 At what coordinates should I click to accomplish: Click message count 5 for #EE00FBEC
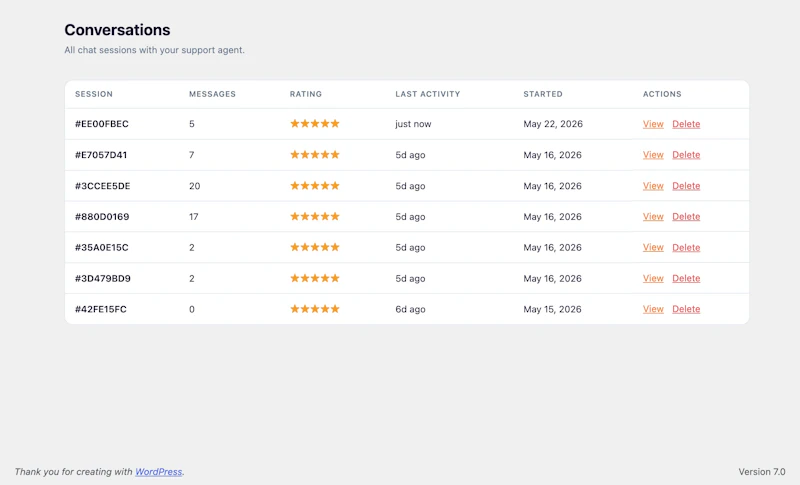[192, 124]
